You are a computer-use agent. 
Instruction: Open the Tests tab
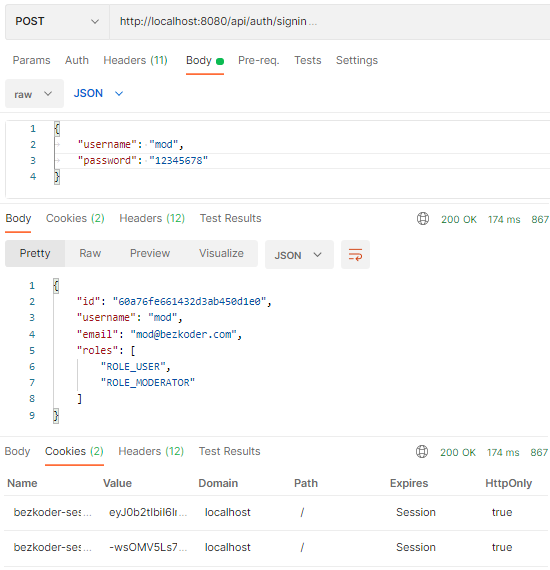click(x=308, y=60)
